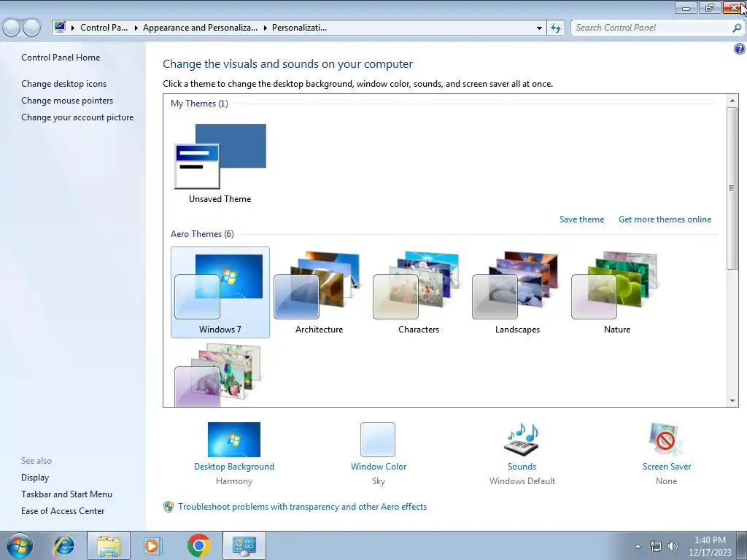Click the volume speaker tray icon
Viewport: 747px width, 560px height.
pyautogui.click(x=673, y=546)
